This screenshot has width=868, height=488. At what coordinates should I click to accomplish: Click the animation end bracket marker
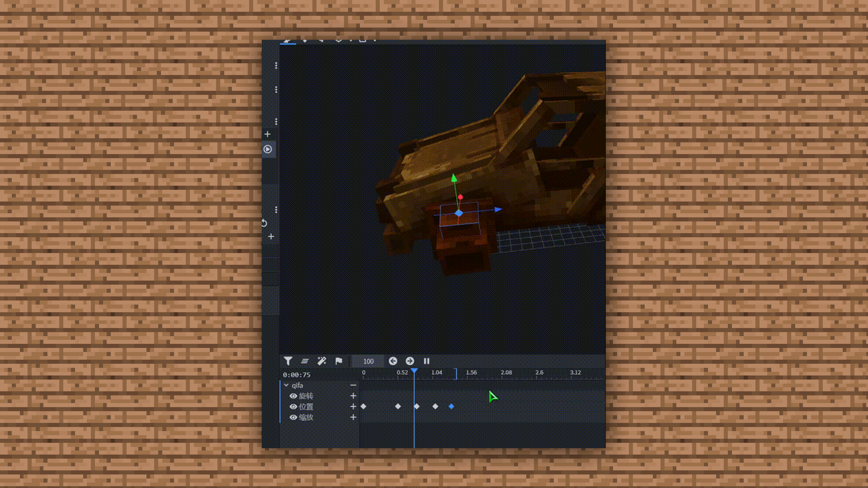pos(456,374)
